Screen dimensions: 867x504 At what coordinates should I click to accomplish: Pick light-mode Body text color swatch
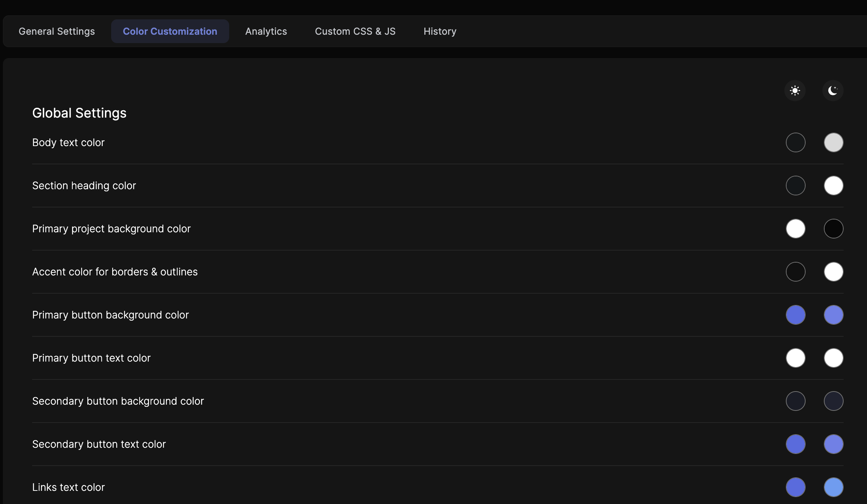[x=796, y=142]
